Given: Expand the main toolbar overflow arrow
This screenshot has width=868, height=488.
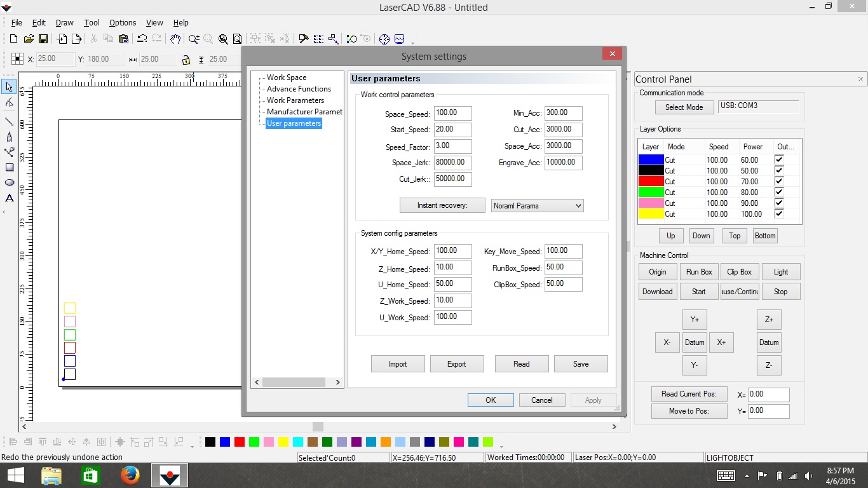Looking at the screenshot, I should (413, 43).
